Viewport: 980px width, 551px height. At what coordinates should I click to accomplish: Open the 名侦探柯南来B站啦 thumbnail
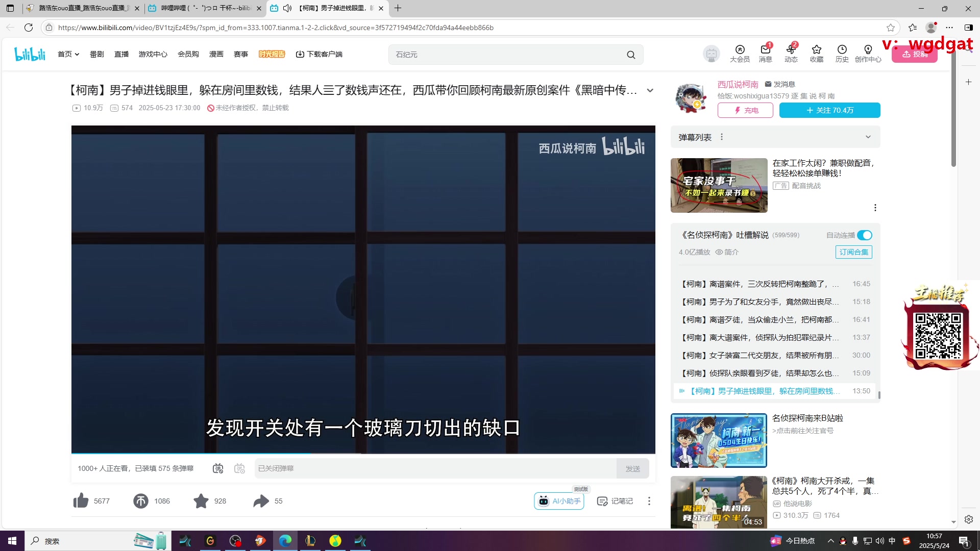pos(718,440)
